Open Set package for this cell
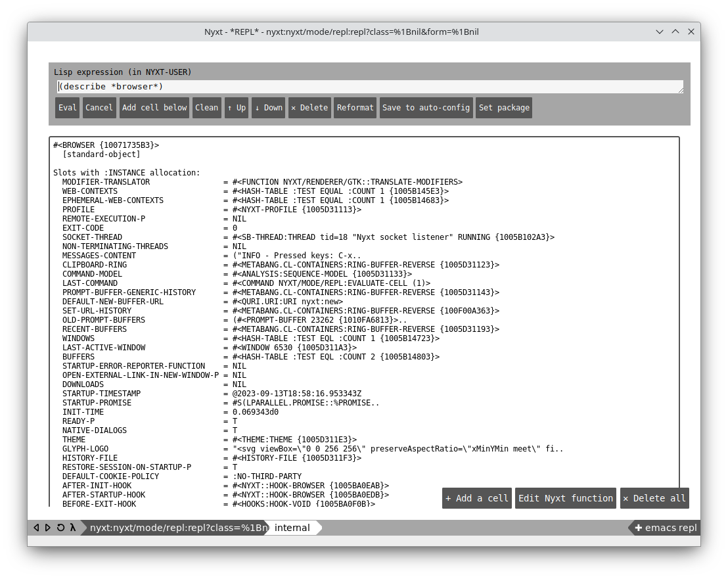 (x=504, y=108)
